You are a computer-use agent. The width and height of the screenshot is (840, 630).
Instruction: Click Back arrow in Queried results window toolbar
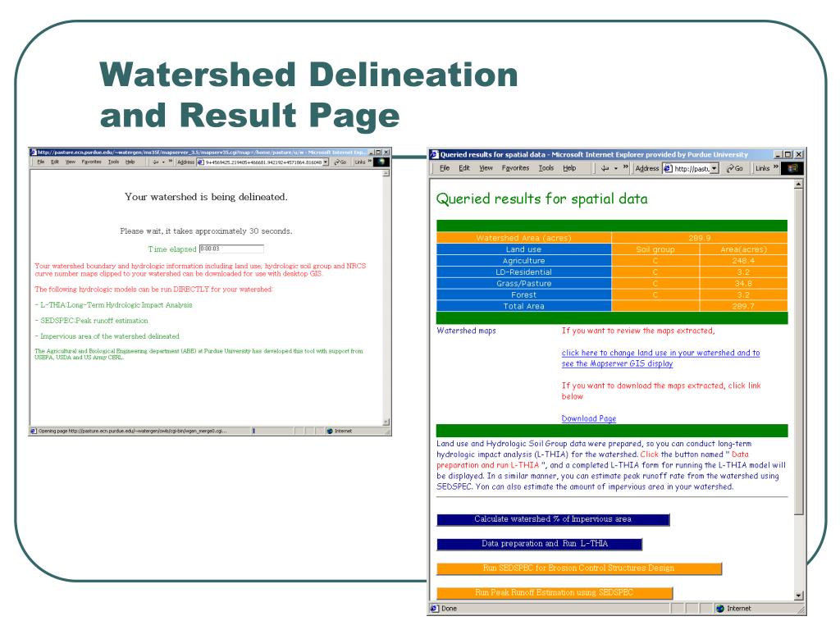605,168
